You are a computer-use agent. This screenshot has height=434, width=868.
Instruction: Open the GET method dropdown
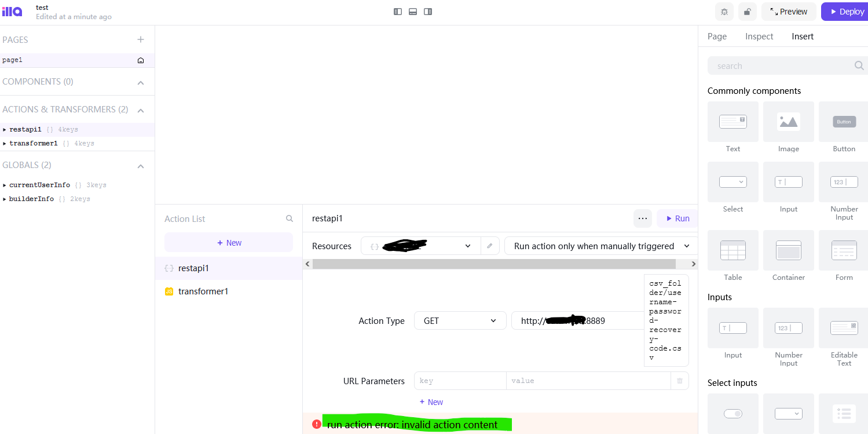(x=460, y=320)
